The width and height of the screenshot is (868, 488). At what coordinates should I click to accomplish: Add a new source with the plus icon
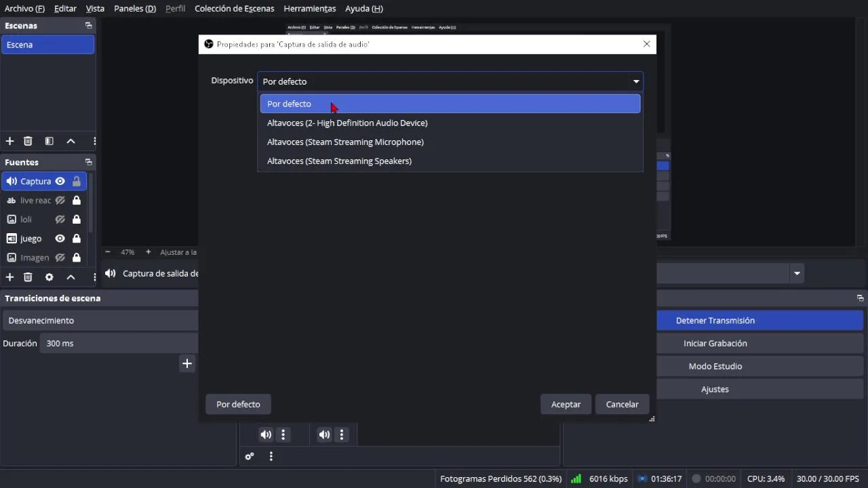click(9, 277)
